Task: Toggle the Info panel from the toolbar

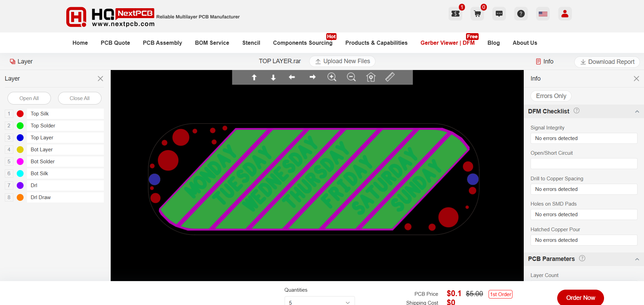Action: tap(545, 61)
